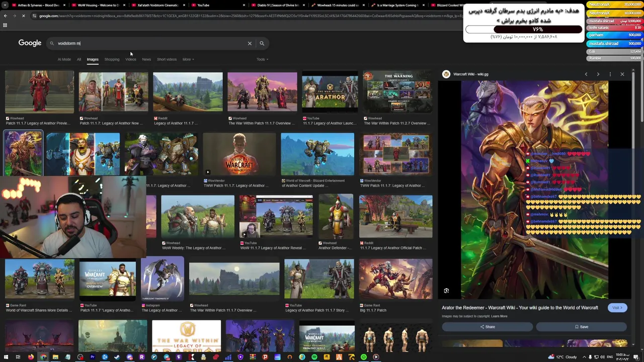This screenshot has width=644, height=362.
Task: Switch to the Xal'atath Voidstorm Cinematic tab
Action: coord(158,5)
